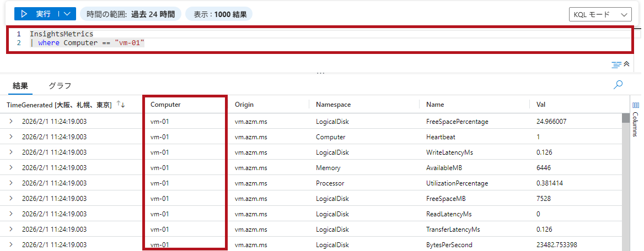The width and height of the screenshot is (644, 251).
Task: Click the search magnifier icon in results
Action: pyautogui.click(x=618, y=85)
